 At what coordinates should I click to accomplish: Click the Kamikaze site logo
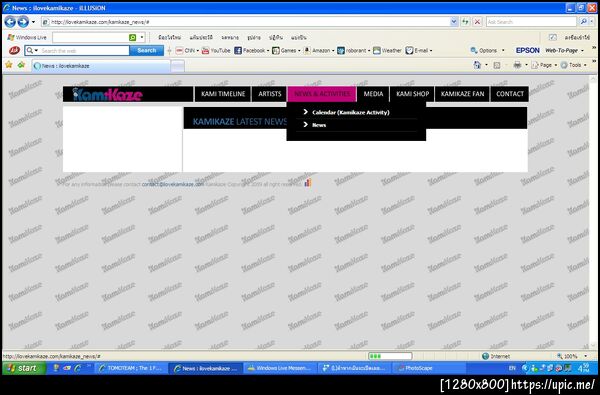[108, 94]
